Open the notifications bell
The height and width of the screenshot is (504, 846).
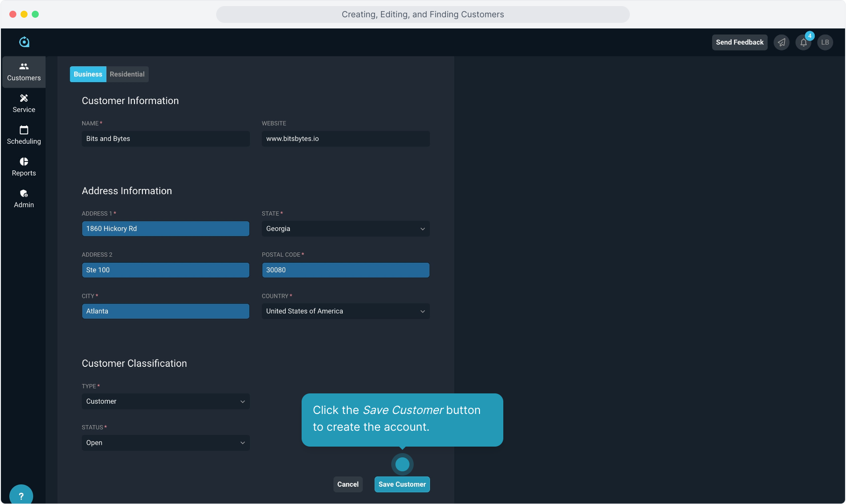(804, 42)
